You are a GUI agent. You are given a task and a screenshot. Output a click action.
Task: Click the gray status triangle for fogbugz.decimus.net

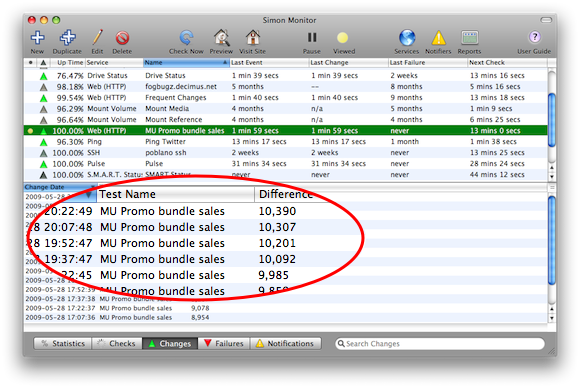point(44,87)
